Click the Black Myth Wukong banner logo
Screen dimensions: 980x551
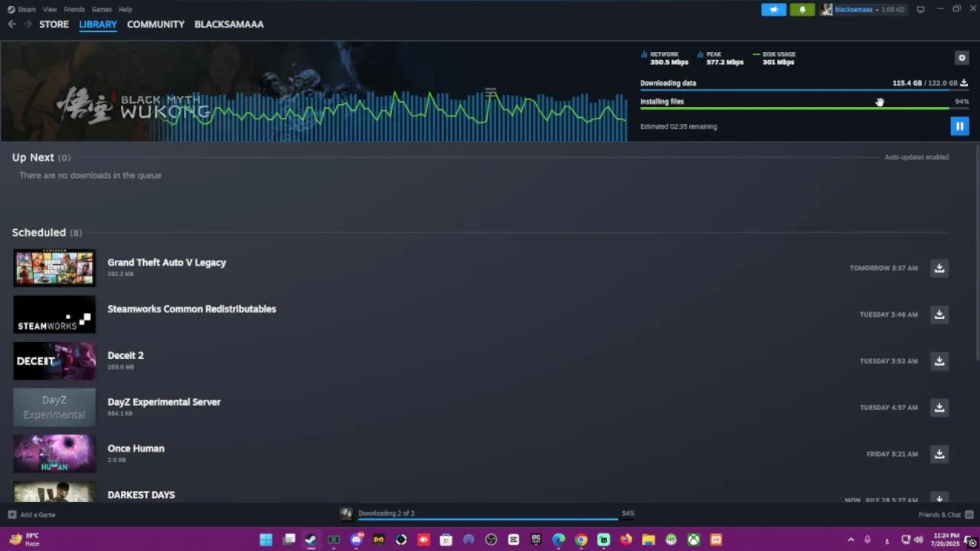pyautogui.click(x=133, y=105)
